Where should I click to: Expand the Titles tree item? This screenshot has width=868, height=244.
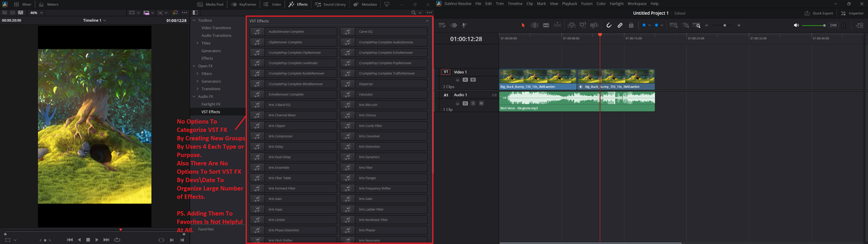click(x=197, y=43)
